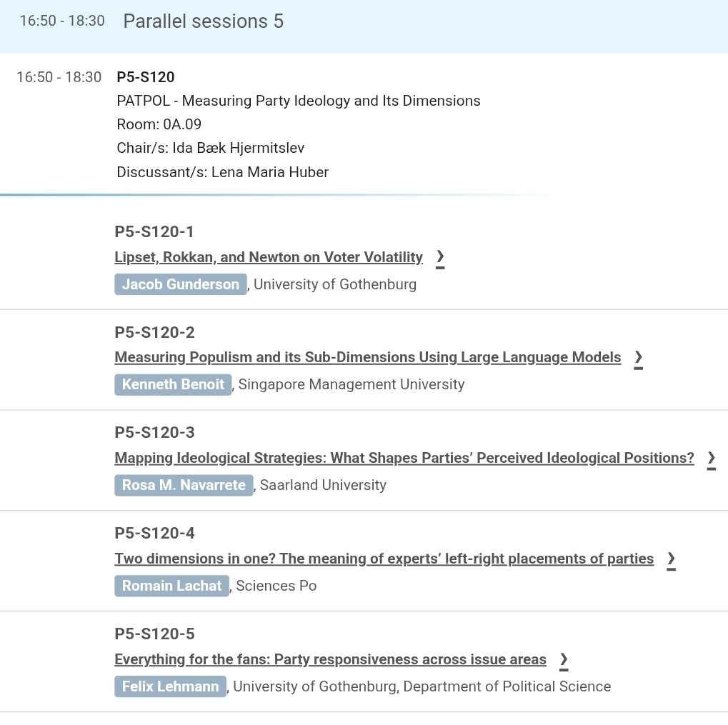Expand chevron next to Everything for the fans
The width and height of the screenshot is (728, 725).
(564, 660)
